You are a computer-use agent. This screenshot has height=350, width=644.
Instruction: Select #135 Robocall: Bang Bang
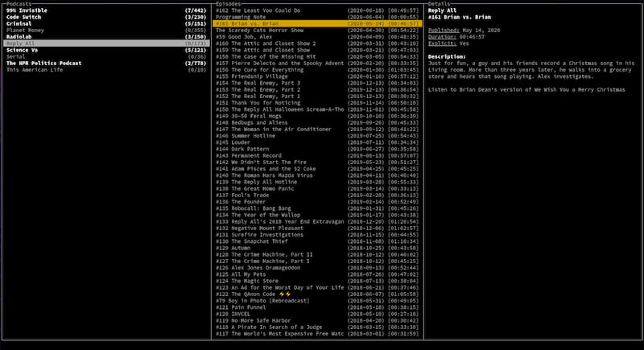tap(317, 208)
